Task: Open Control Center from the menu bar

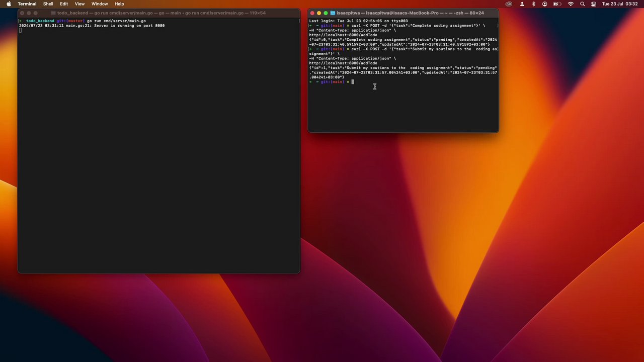Action: tap(594, 4)
